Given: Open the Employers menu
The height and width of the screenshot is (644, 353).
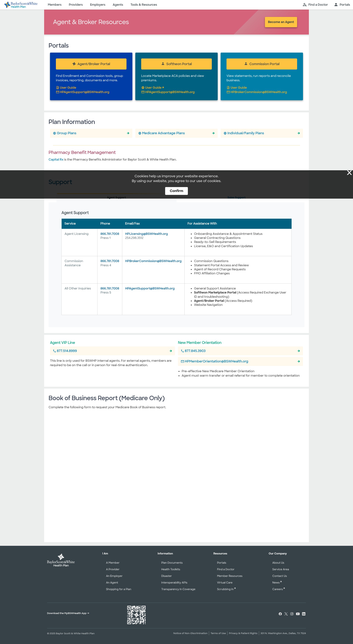Looking at the screenshot, I should 97,5.
